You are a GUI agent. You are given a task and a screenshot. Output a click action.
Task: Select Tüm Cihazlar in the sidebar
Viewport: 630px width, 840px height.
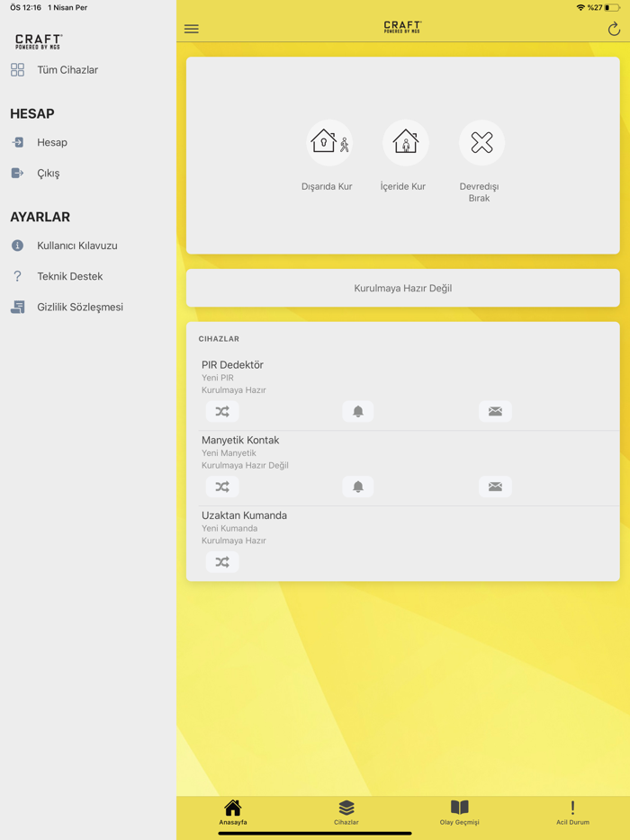click(67, 69)
